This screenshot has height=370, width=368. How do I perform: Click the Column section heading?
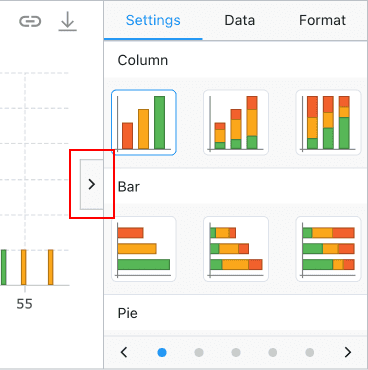tap(143, 60)
